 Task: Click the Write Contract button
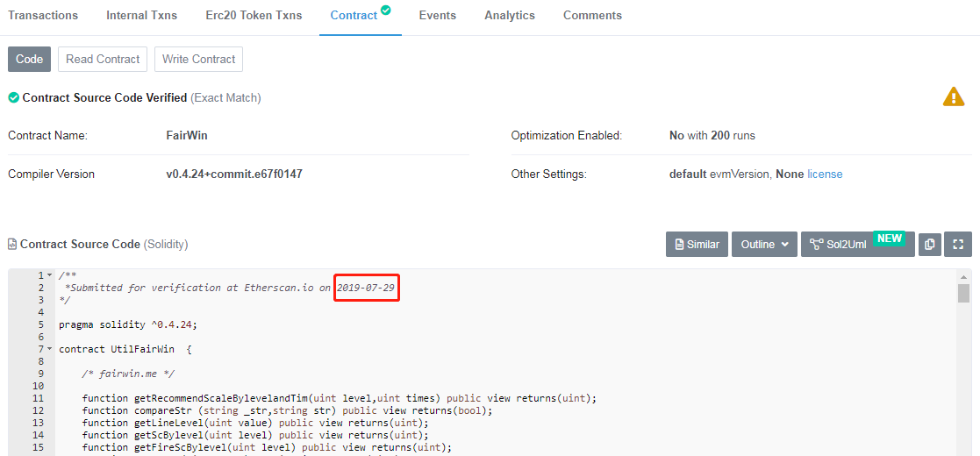198,60
